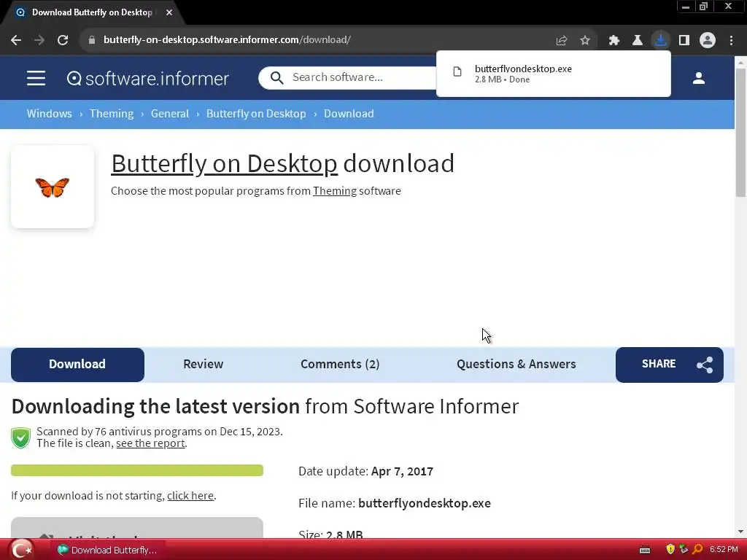Switch to the Review tab
This screenshot has width=747, height=560.
point(204,365)
